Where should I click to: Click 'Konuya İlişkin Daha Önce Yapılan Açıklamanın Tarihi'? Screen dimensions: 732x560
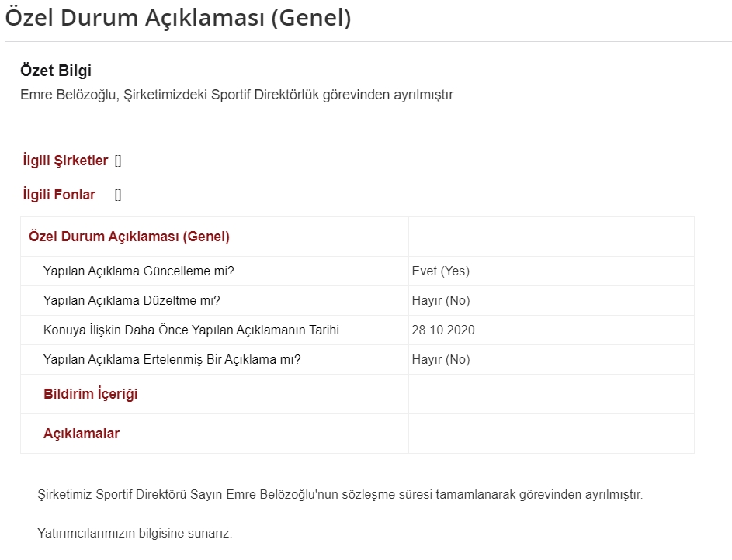coord(192,330)
